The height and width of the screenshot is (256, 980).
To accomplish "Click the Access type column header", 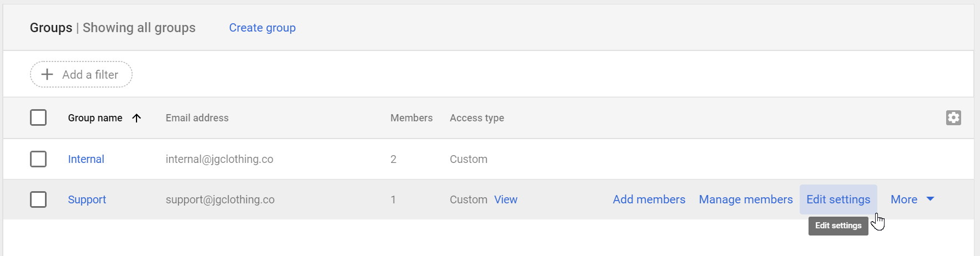I will [477, 118].
